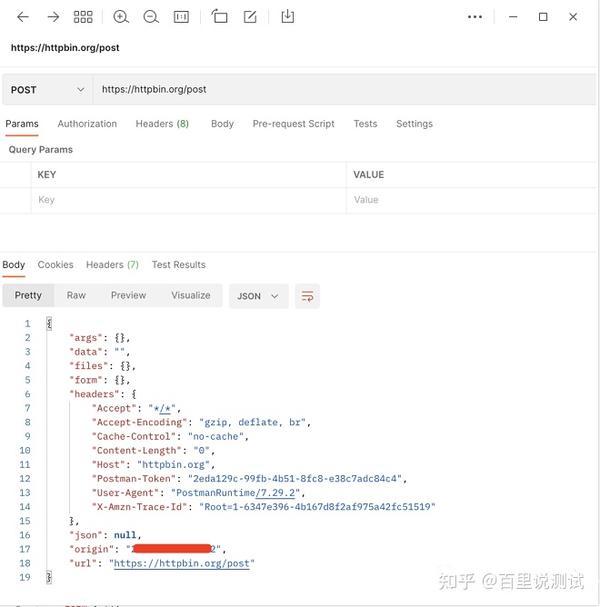The image size is (600, 607).
Task: Show actual size with the 1:1 icon
Action: coord(181,17)
